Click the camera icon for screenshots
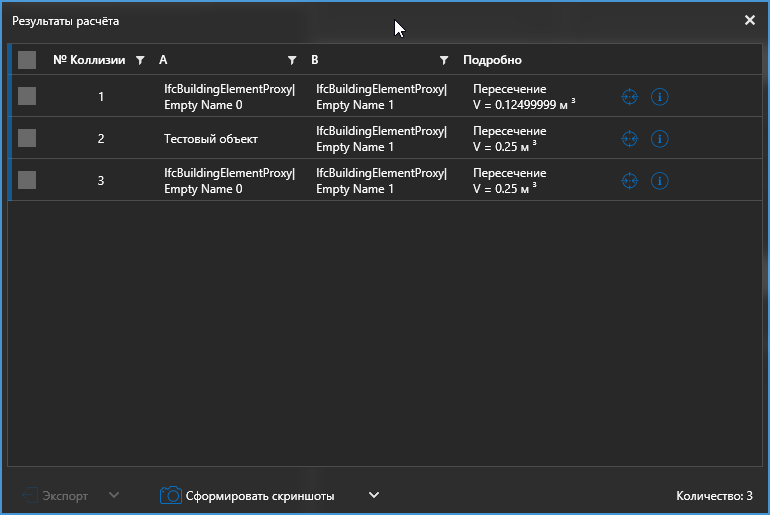 click(x=172, y=495)
